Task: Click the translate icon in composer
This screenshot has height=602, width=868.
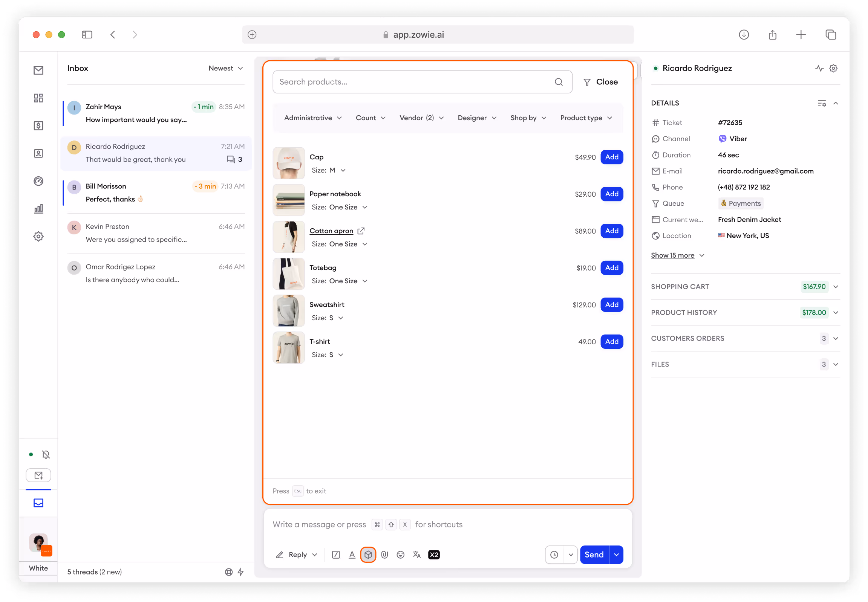Action: [x=416, y=555]
